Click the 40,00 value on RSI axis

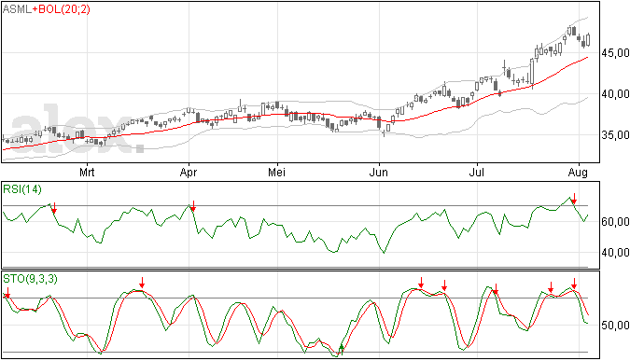tap(615, 253)
